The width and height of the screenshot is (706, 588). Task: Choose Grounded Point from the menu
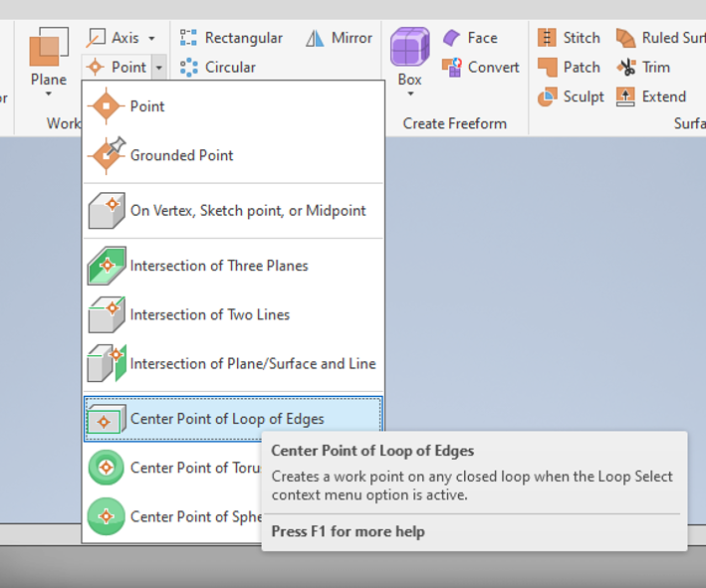181,155
